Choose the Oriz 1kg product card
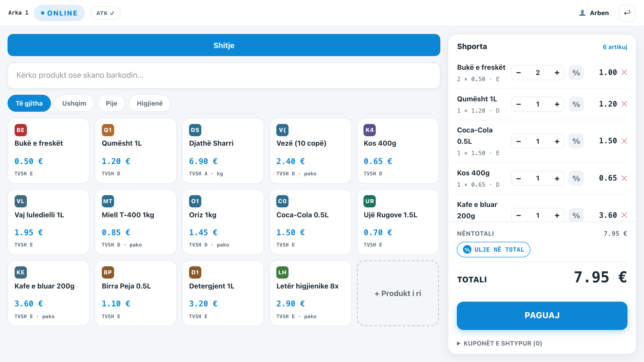Screen dimensions: 644x362 click(x=223, y=222)
